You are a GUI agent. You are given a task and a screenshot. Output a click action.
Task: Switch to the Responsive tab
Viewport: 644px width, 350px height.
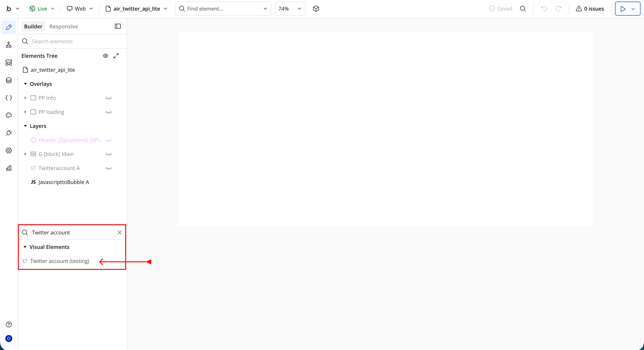64,27
